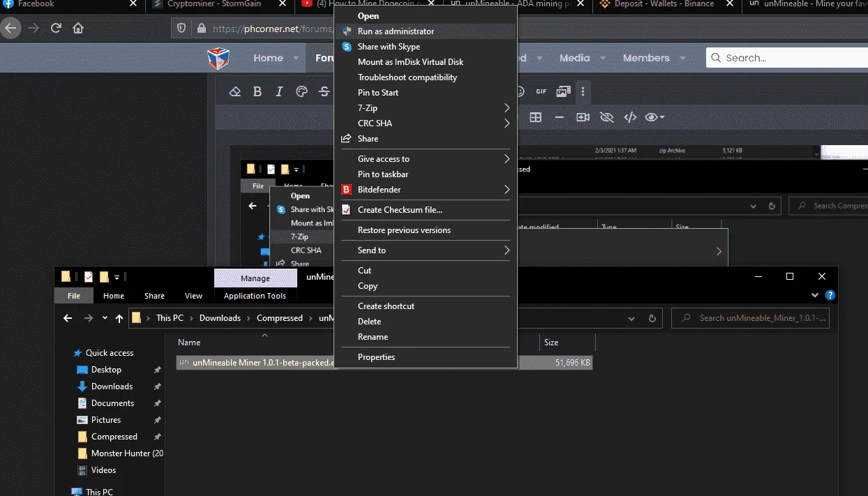Click the refresh icon beside address bar
This screenshot has height=496, width=868.
652,318
